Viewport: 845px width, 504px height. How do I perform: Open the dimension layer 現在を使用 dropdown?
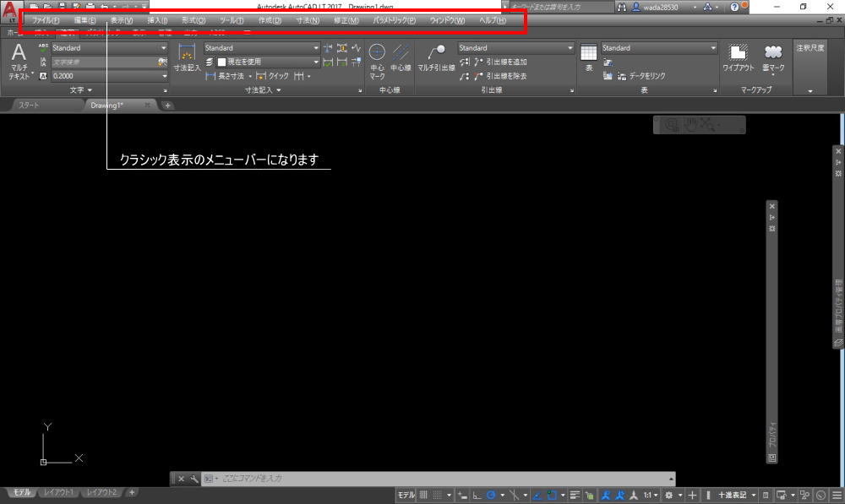pyautogui.click(x=268, y=62)
